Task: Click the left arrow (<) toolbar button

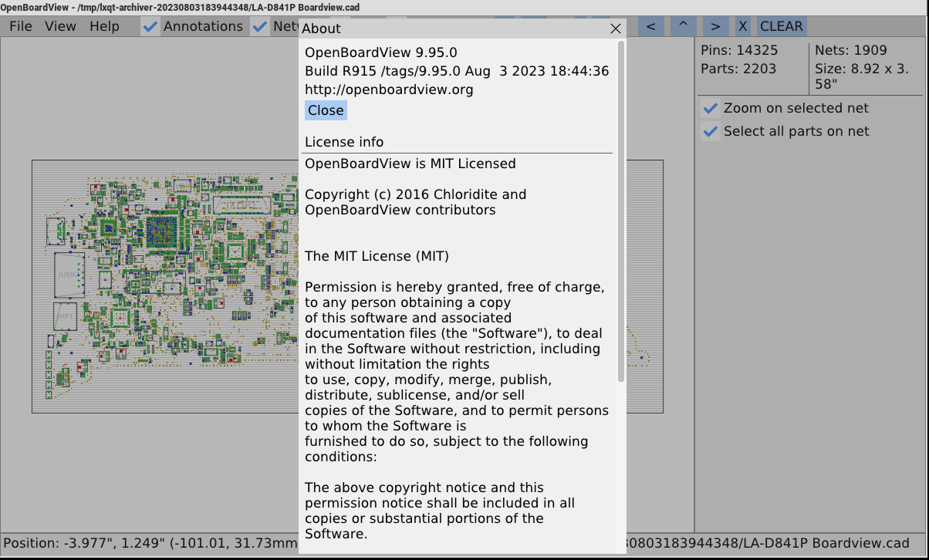Action: [x=651, y=26]
